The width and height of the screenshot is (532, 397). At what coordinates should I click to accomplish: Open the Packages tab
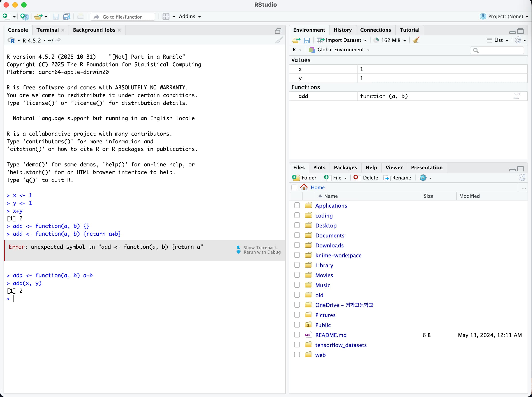click(345, 168)
